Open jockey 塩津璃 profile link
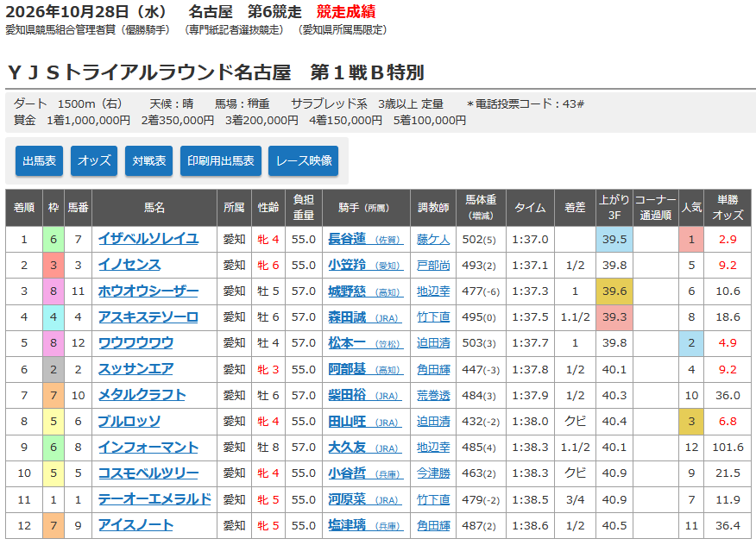Screen dimensions: 756x545 [x=365, y=525]
